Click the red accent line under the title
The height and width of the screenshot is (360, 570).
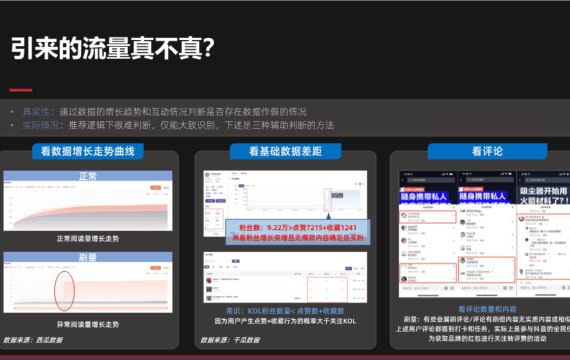21,90
